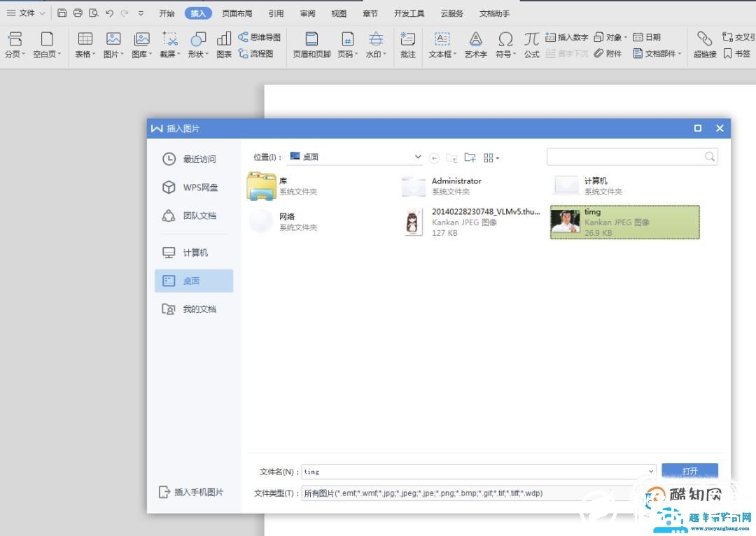This screenshot has height=536, width=756.
Task: Open header and footer (页眉和页脚)
Action: click(x=311, y=45)
